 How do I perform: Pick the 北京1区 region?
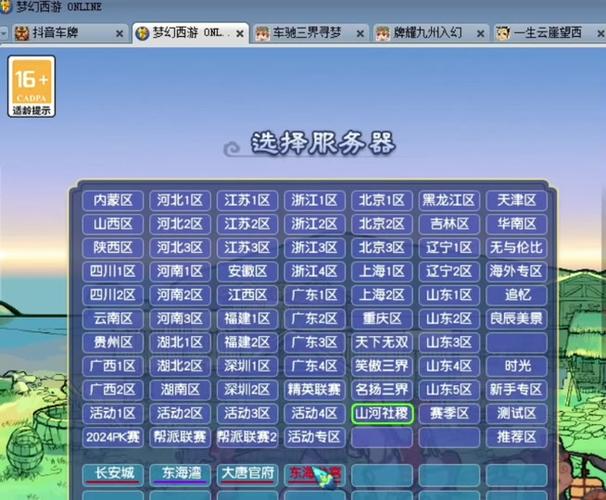[x=382, y=200]
